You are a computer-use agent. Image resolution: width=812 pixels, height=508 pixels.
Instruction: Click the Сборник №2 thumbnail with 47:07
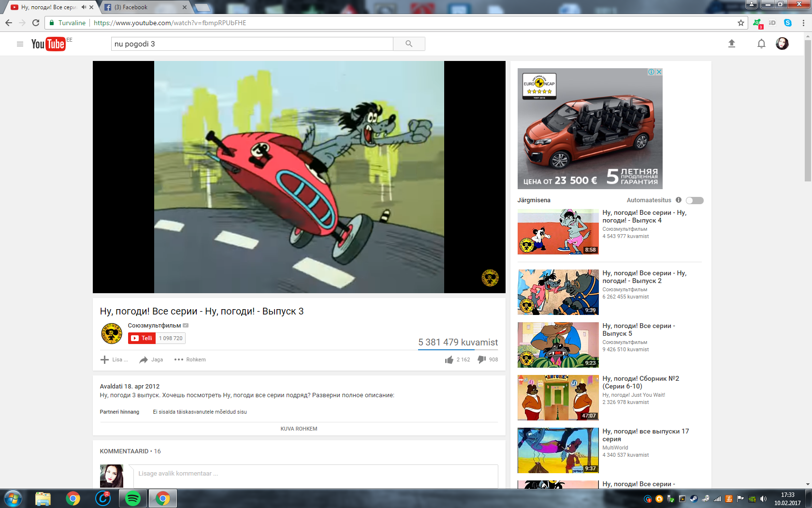pyautogui.click(x=558, y=398)
